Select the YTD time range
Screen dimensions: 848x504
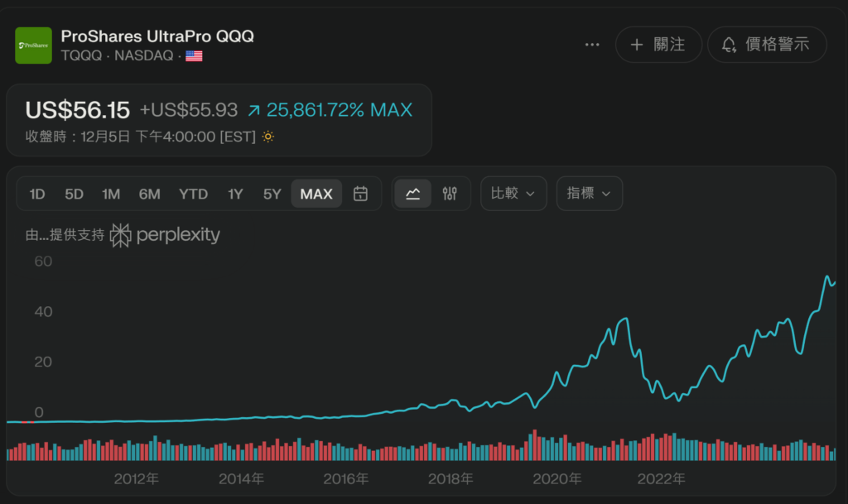pos(193,194)
